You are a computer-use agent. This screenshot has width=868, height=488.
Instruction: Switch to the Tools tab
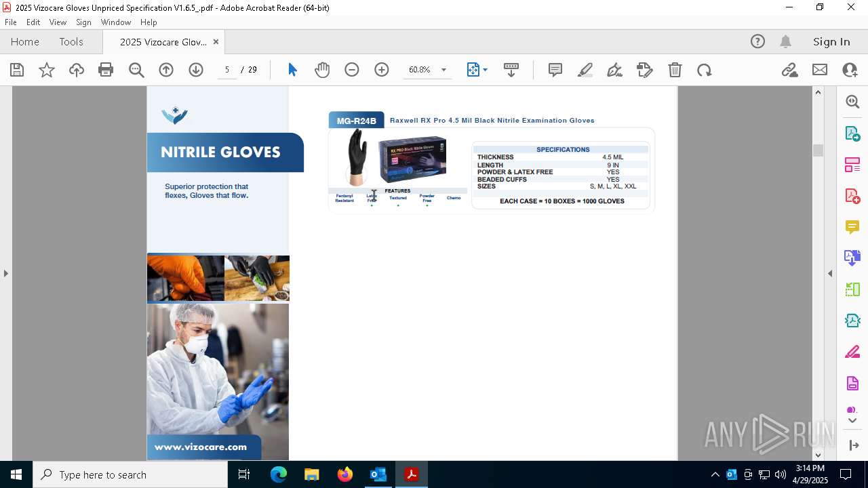coord(71,42)
